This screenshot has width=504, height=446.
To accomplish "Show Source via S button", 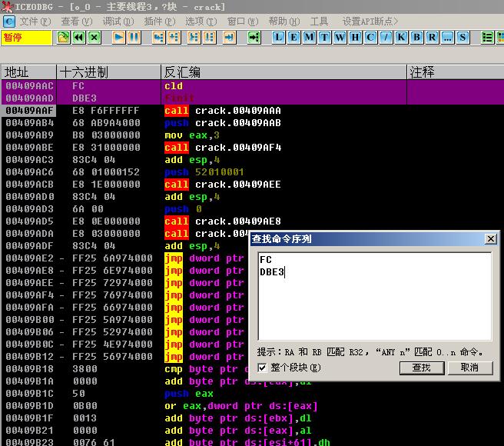I will (x=463, y=38).
